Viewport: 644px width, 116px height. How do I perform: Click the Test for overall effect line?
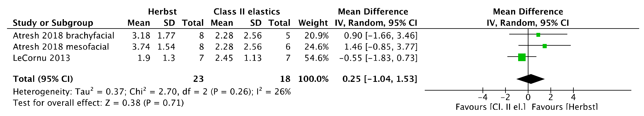coord(98,103)
